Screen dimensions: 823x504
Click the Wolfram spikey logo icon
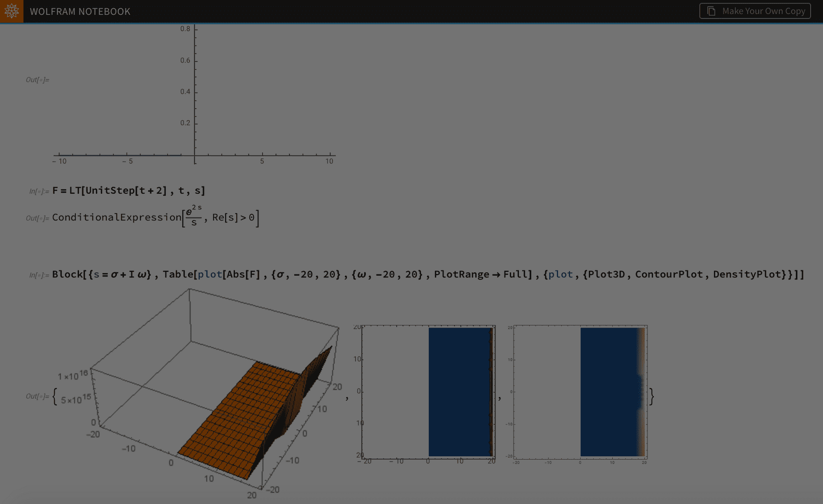coord(12,11)
